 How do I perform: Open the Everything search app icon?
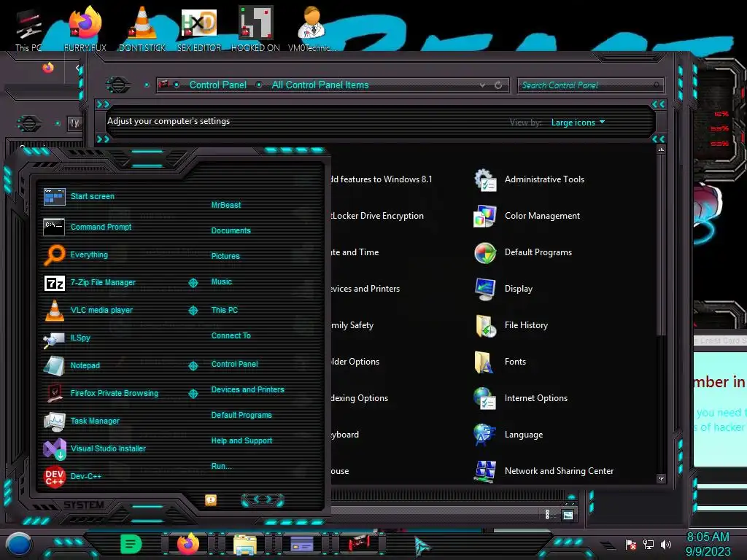pos(54,254)
